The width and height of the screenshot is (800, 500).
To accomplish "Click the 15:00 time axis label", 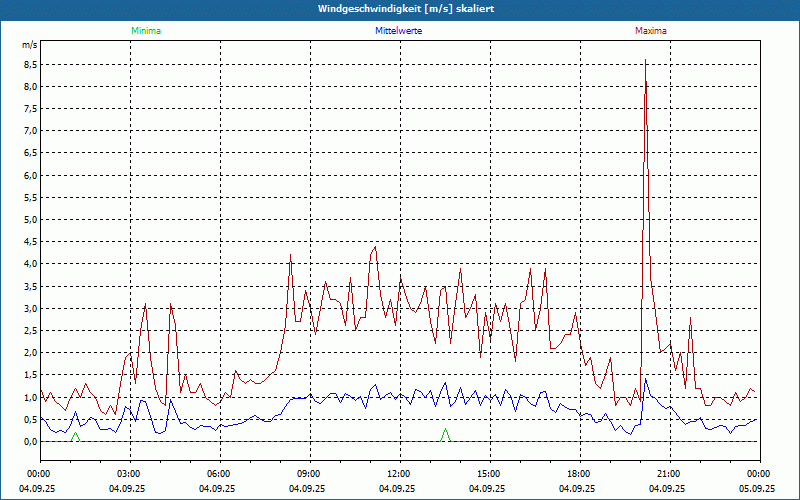I will pos(490,474).
